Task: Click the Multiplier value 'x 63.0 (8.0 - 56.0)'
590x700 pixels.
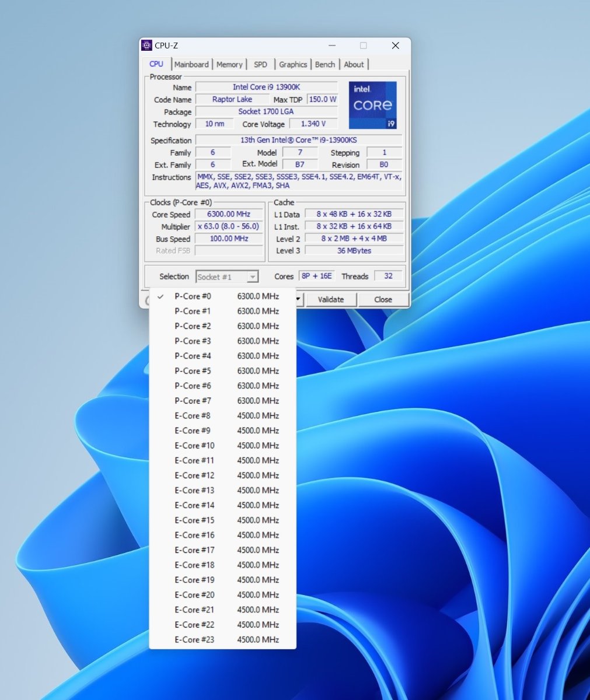Action: coord(229,226)
